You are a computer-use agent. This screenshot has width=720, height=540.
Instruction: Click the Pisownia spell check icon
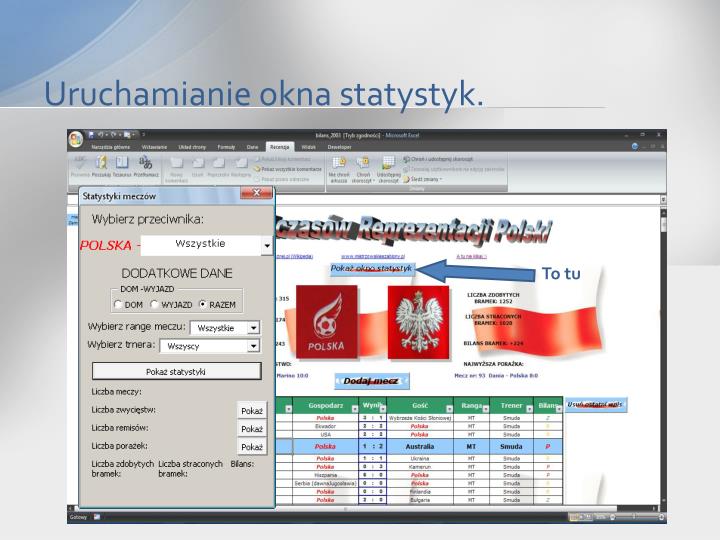80,167
